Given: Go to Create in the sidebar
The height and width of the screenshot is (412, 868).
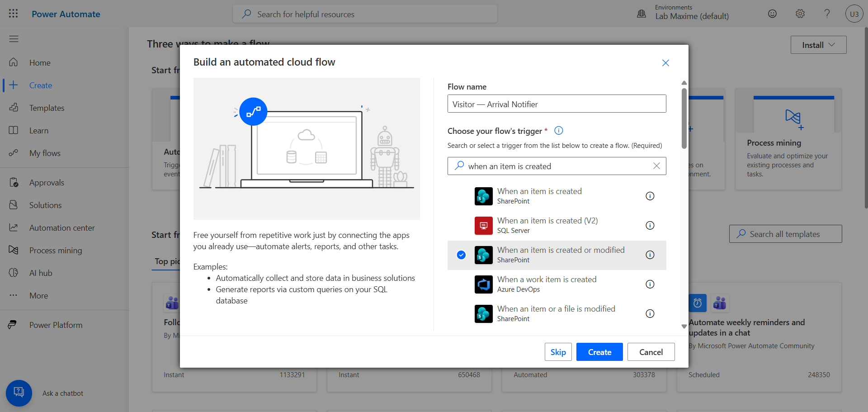Looking at the screenshot, I should pyautogui.click(x=64, y=85).
